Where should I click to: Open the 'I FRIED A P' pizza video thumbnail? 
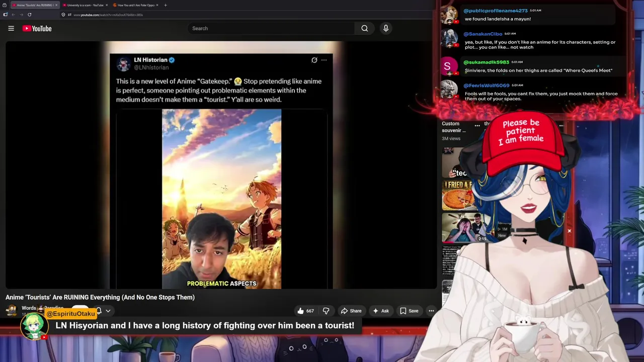click(x=458, y=195)
